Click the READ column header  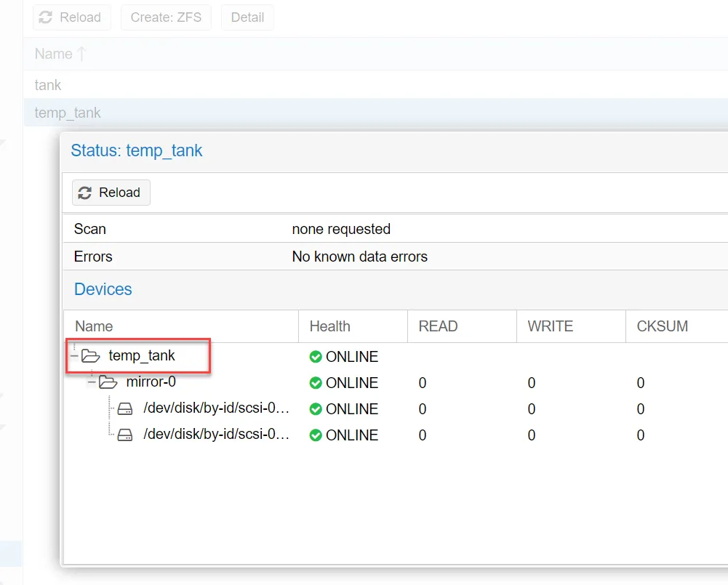point(462,326)
